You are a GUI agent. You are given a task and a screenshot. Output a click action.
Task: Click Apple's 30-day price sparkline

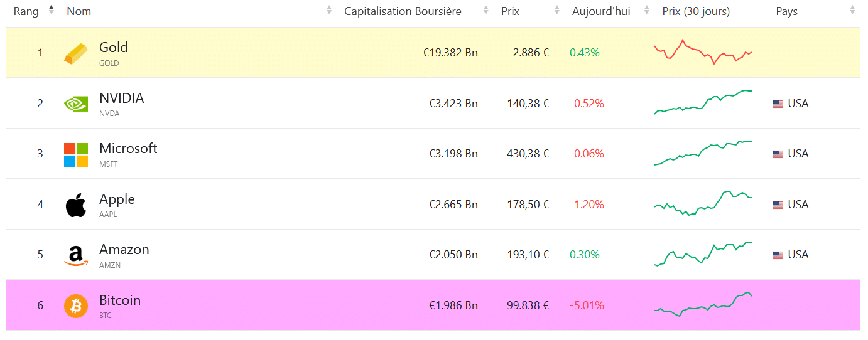[703, 203]
